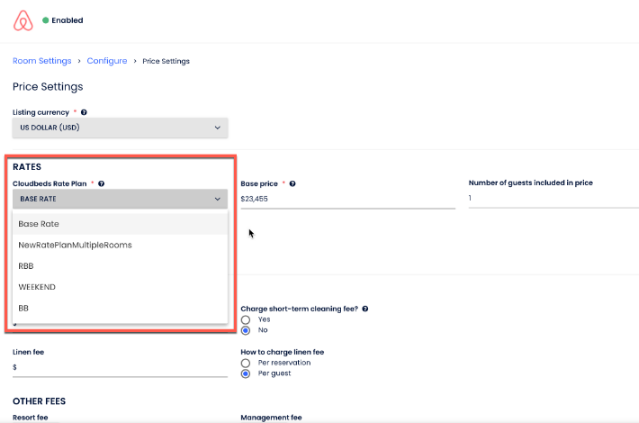Open the Listing currency dropdown
Viewport: 639px width, 423px height.
(120, 128)
